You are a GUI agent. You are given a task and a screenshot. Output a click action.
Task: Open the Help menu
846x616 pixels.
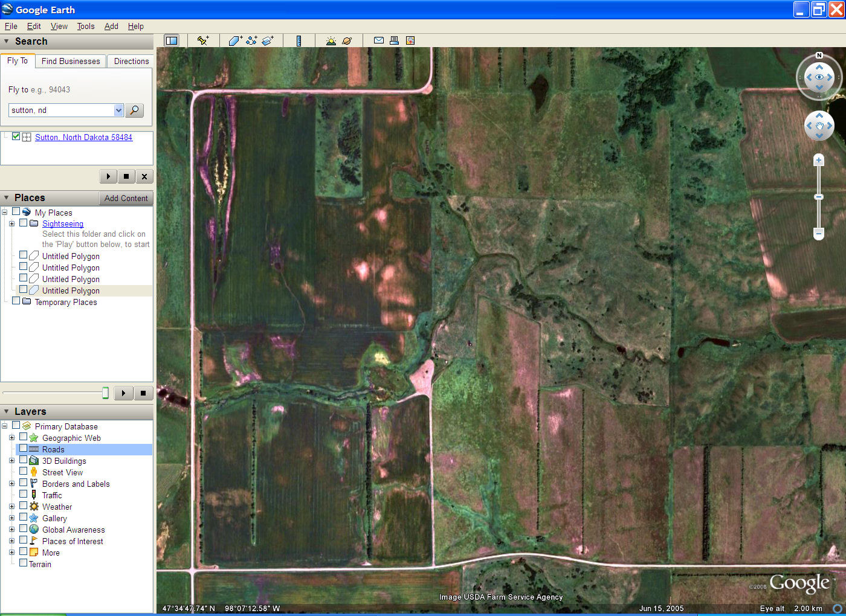pos(136,26)
